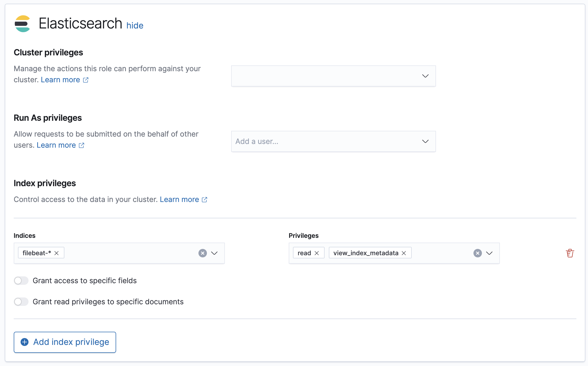
Task: Click the Add index privilege button
Action: 65,342
